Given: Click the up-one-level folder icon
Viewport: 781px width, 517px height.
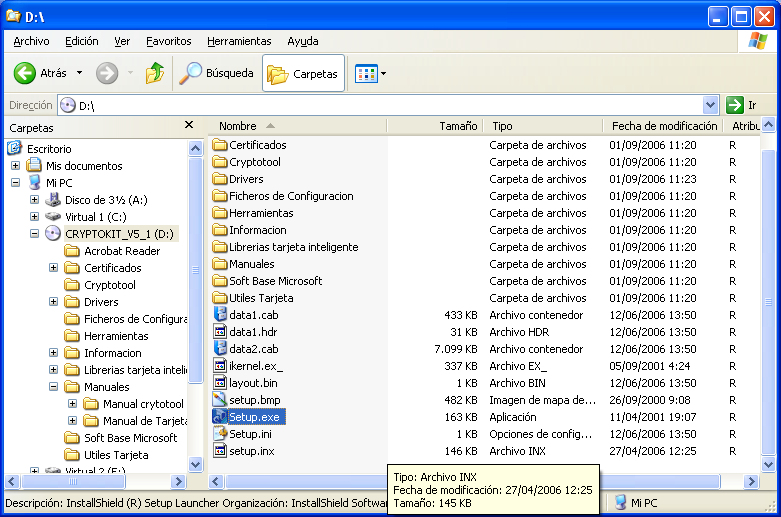Looking at the screenshot, I should coord(154,73).
